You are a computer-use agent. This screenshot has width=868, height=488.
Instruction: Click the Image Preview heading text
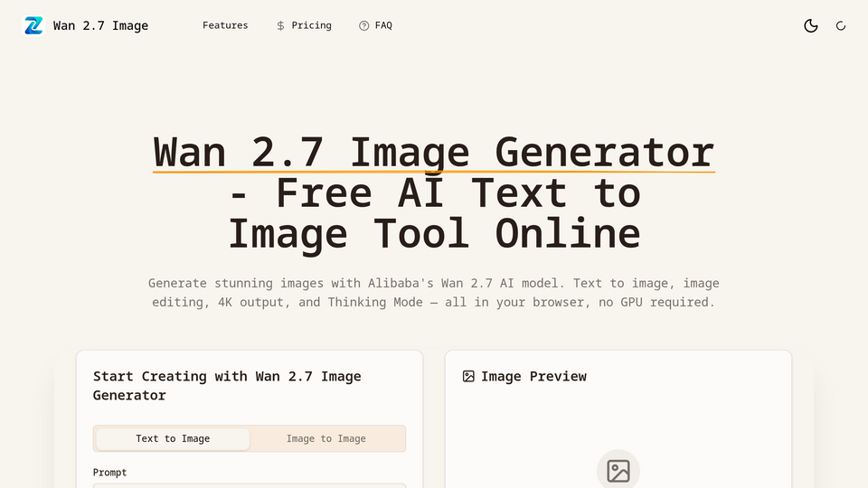(533, 377)
